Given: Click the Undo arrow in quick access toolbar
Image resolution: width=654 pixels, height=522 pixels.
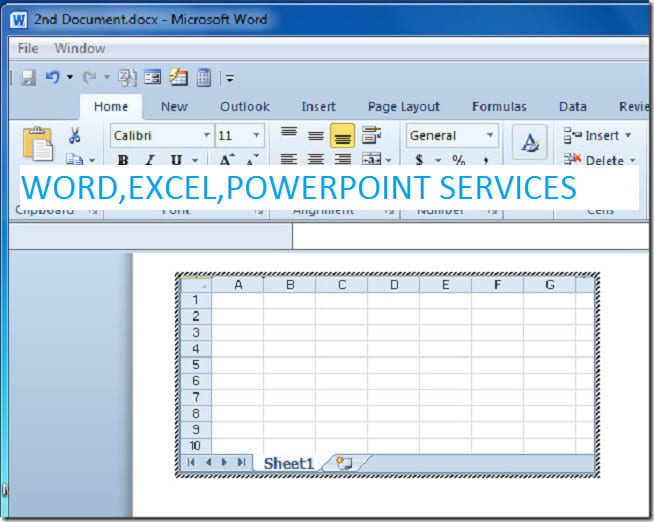Looking at the screenshot, I should point(52,77).
